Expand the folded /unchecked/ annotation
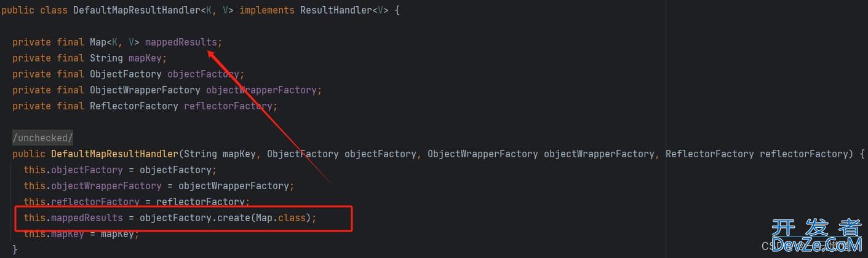Image resolution: width=868 pixels, height=258 pixels. [43, 138]
